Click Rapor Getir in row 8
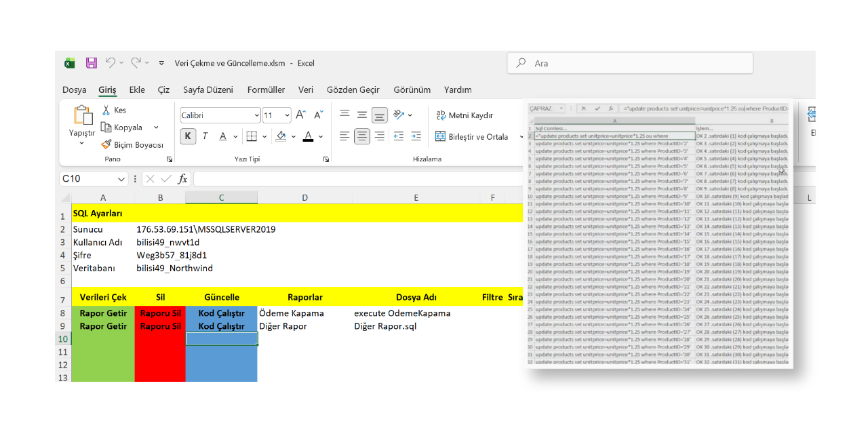868x434 pixels. 103,313
